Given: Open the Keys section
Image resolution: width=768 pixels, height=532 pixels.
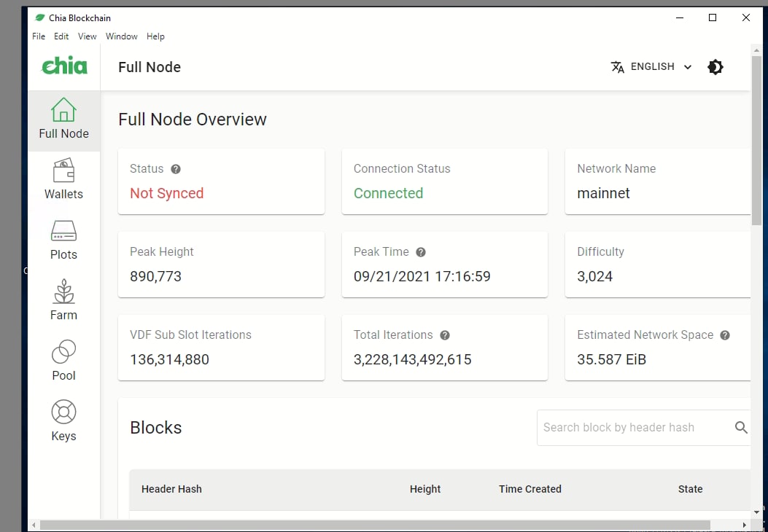Looking at the screenshot, I should [63, 421].
